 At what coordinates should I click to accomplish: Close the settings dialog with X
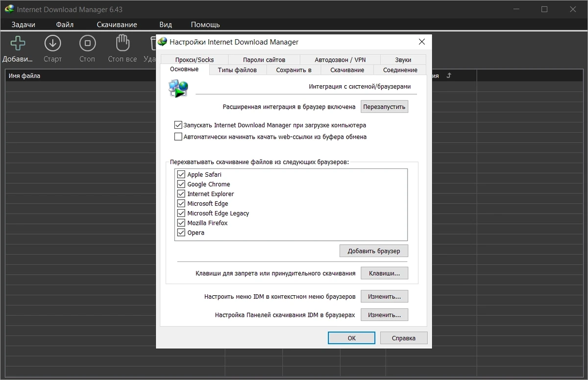(421, 42)
